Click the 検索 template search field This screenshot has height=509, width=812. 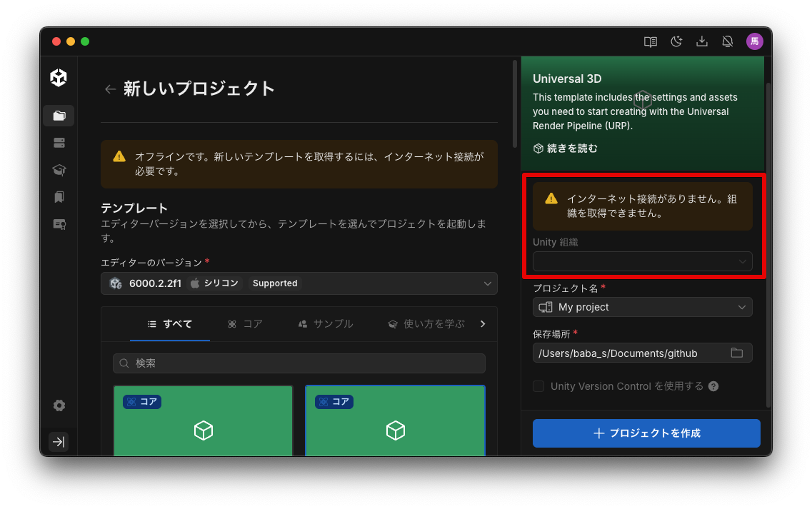coord(299,363)
